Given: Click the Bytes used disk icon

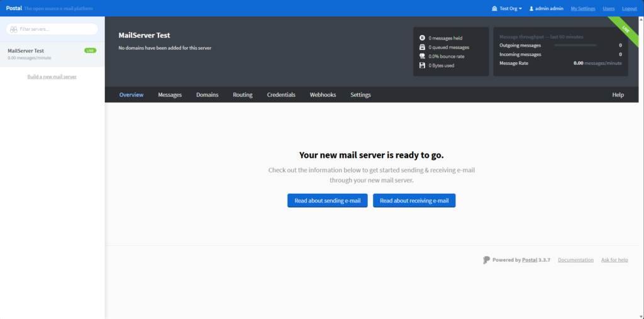Looking at the screenshot, I should tap(422, 65).
